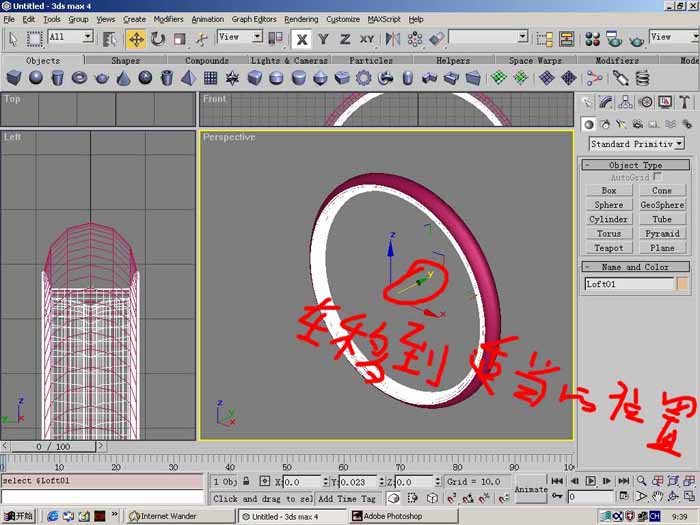Open the Modifiers menu

tap(168, 19)
